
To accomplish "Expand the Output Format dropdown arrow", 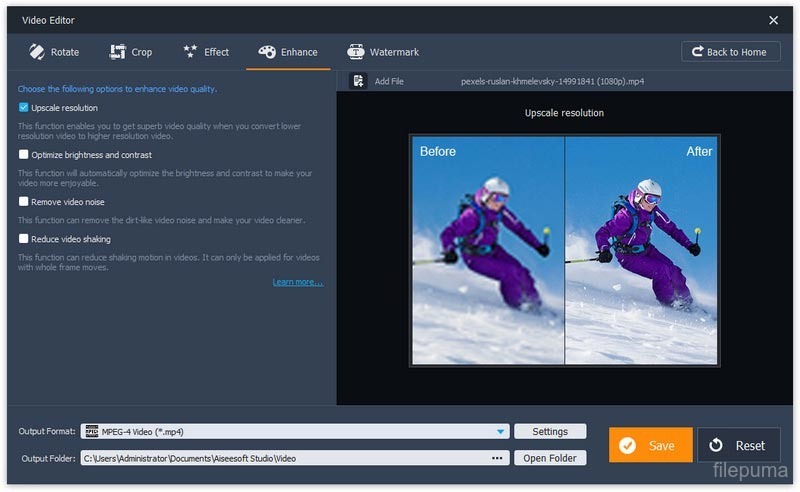I will click(x=500, y=432).
